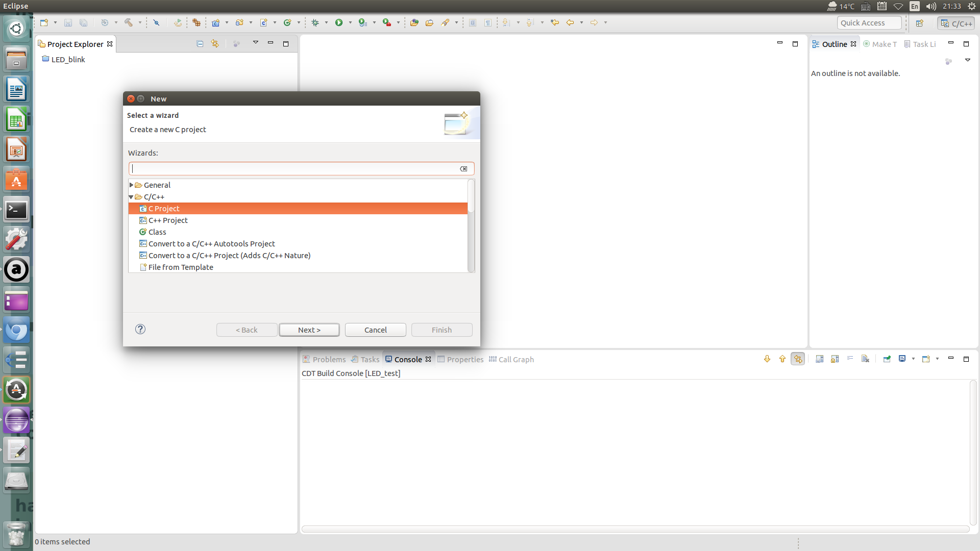980x551 pixels.
Task: Toggle the highlighted console sync arrows button
Action: pyautogui.click(x=798, y=359)
